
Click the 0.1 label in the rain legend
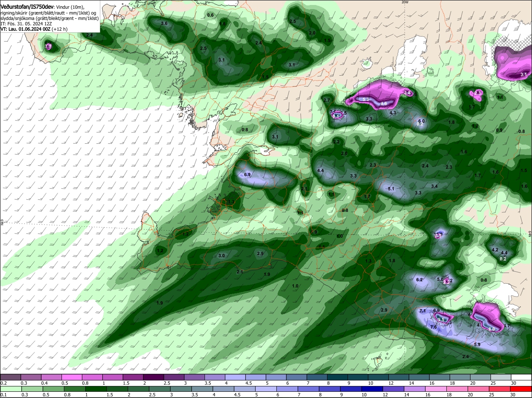click(3, 395)
